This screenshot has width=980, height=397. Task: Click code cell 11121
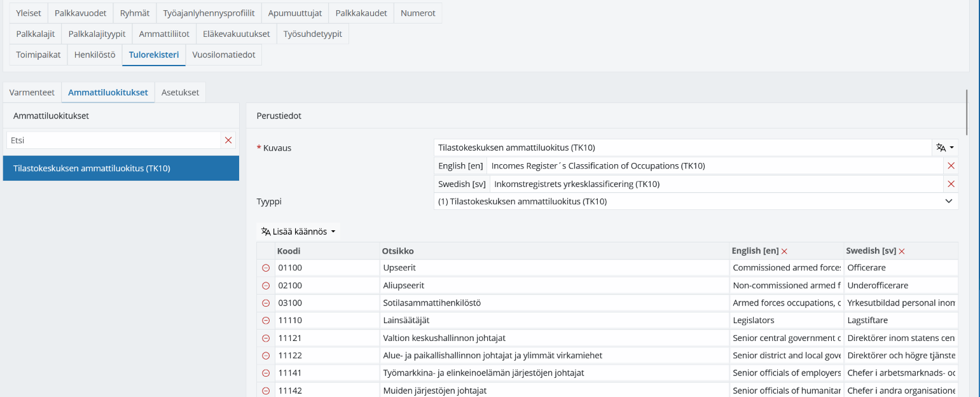327,338
